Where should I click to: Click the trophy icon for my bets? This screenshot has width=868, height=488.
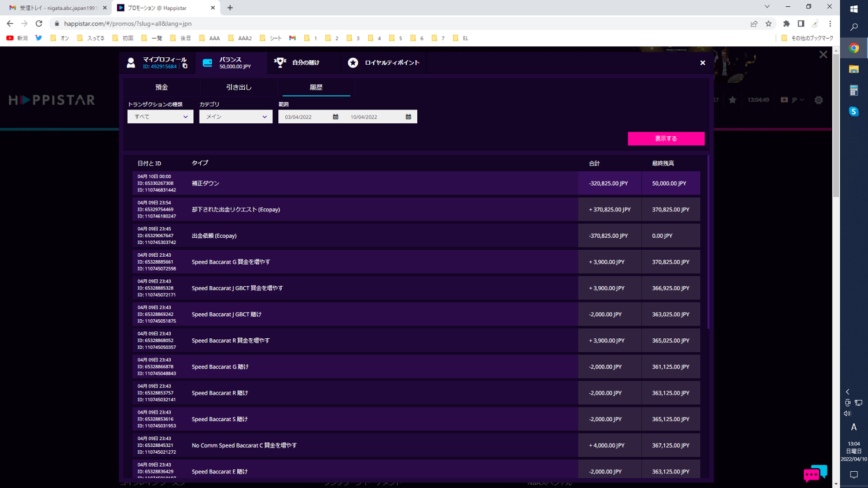pyautogui.click(x=280, y=62)
